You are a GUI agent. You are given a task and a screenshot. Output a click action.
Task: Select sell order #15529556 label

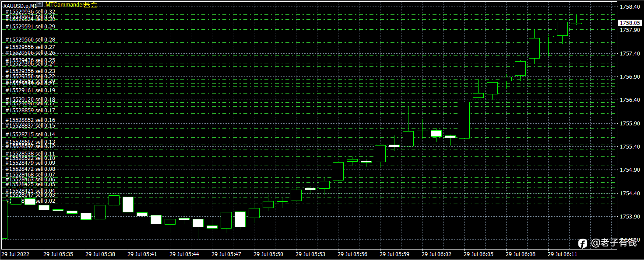[x=30, y=47]
